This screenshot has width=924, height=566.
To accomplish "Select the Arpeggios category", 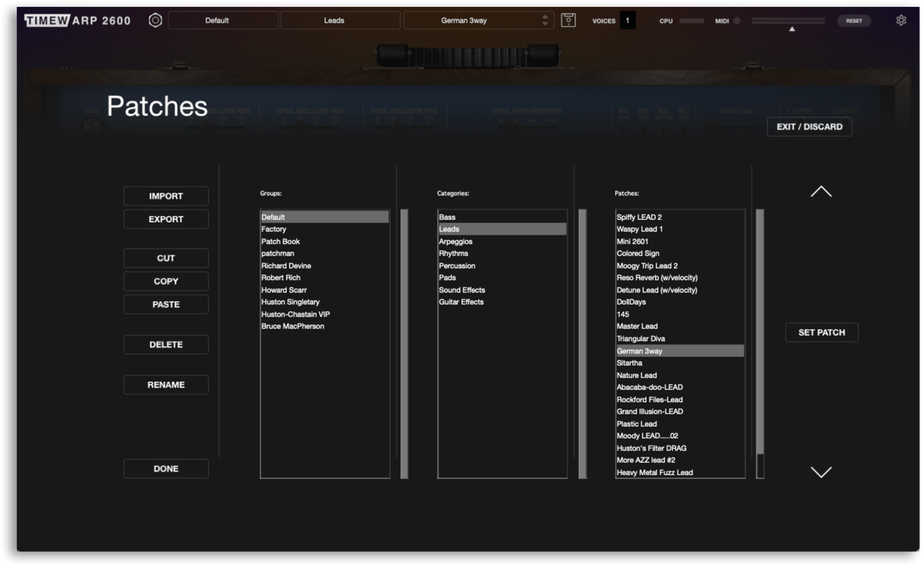I will coord(455,242).
